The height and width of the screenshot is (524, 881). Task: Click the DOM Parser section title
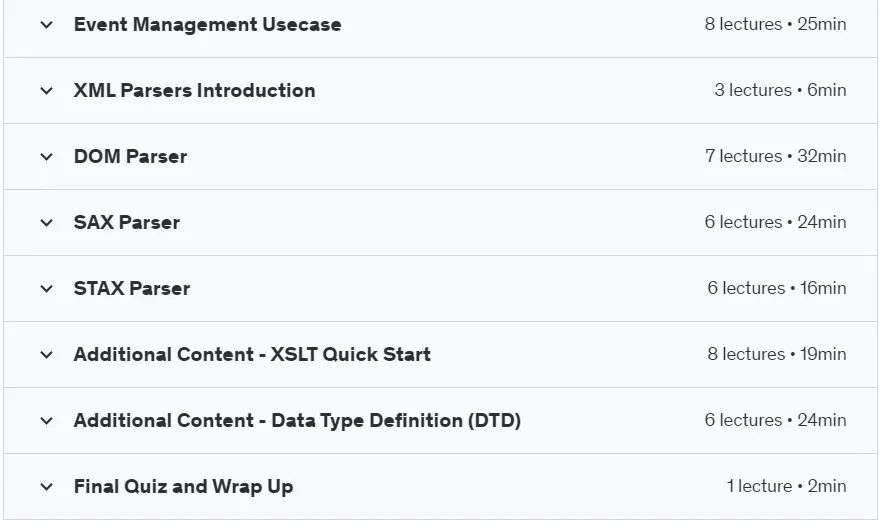[130, 157]
